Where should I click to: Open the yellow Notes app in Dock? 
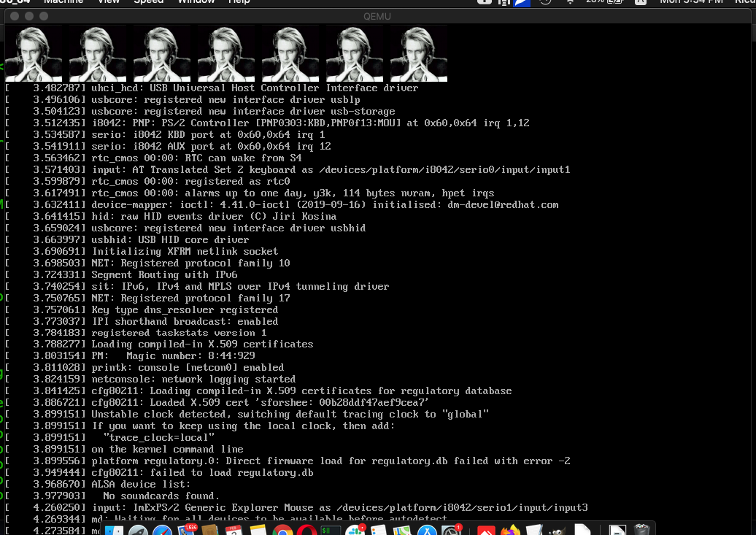(258, 530)
